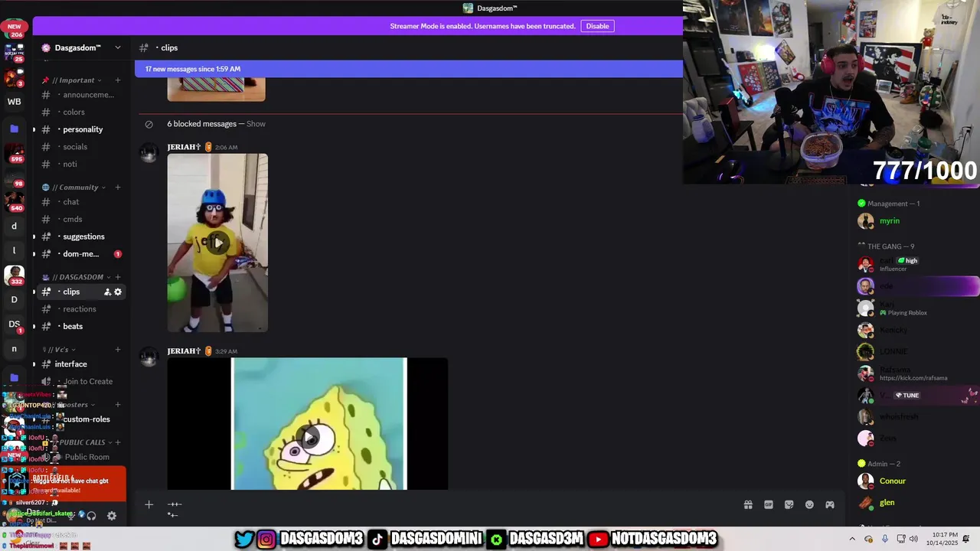Collapse the DASGASDOM category
The height and width of the screenshot is (551, 980).
click(77, 277)
